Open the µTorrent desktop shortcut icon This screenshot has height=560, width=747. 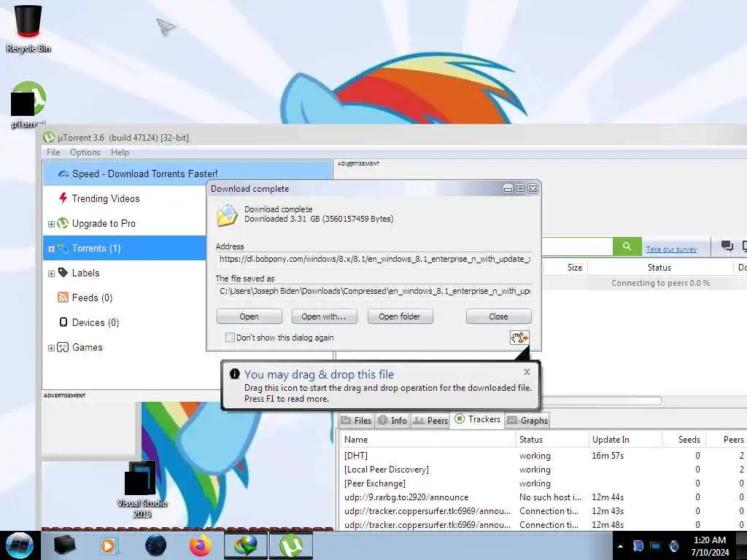[28, 104]
